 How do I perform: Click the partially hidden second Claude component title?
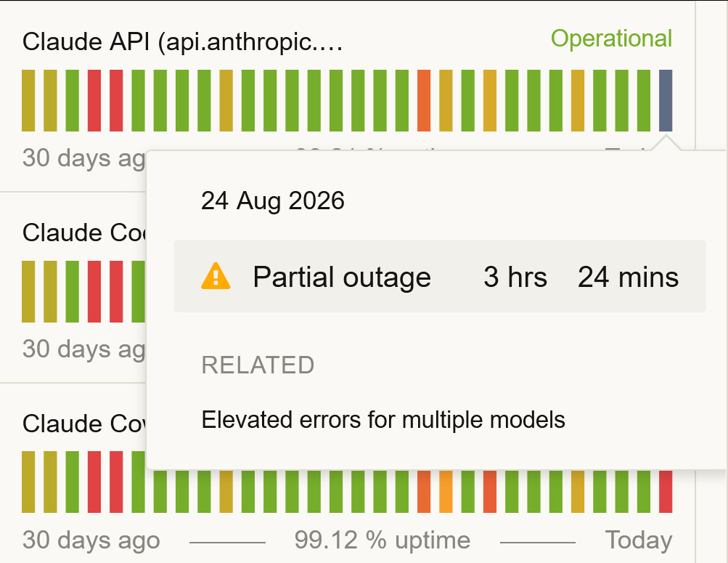coord(84,232)
